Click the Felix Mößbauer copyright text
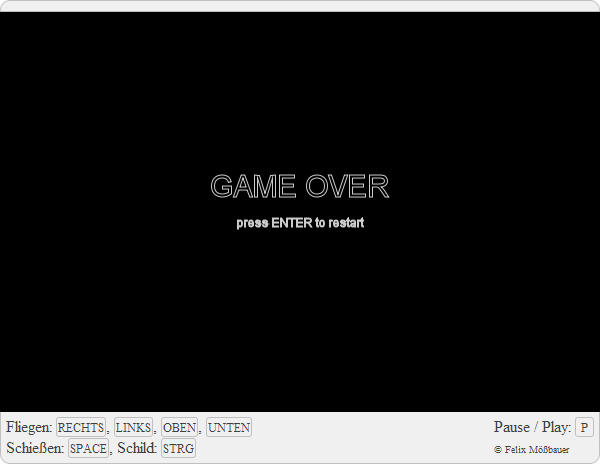This screenshot has width=600, height=464. tap(532, 449)
